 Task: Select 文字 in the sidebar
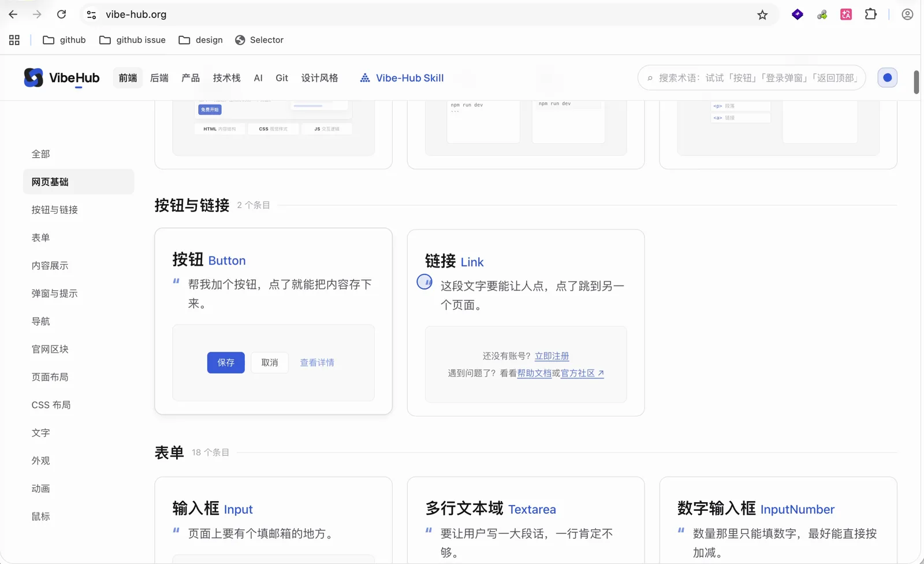click(79, 432)
